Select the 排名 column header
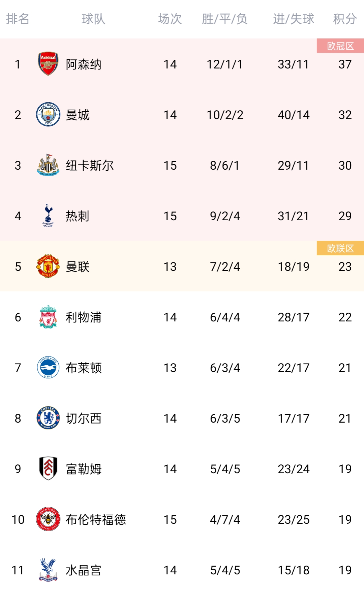This screenshot has height=600, width=364. [18, 19]
